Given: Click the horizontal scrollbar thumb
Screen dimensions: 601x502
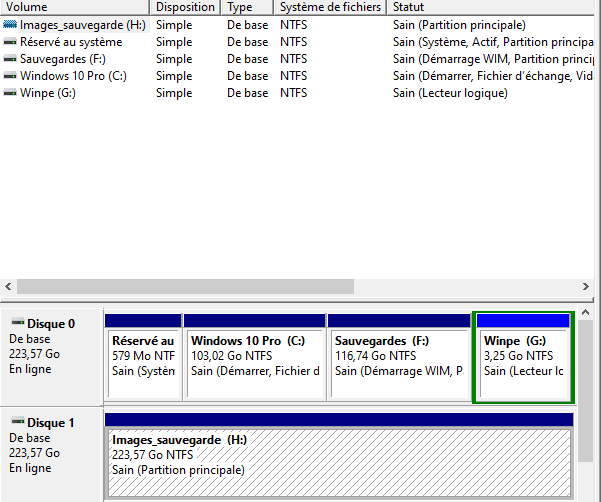Looking at the screenshot, I should [185, 286].
